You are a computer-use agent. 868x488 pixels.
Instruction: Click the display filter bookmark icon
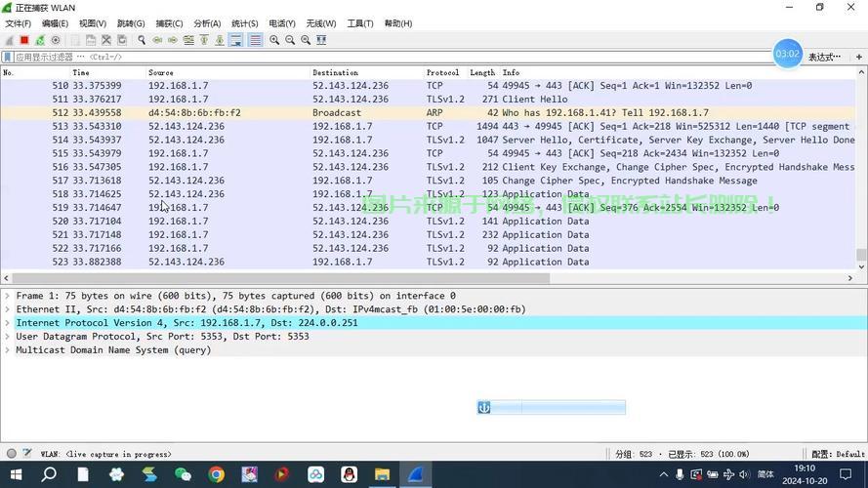8,58
